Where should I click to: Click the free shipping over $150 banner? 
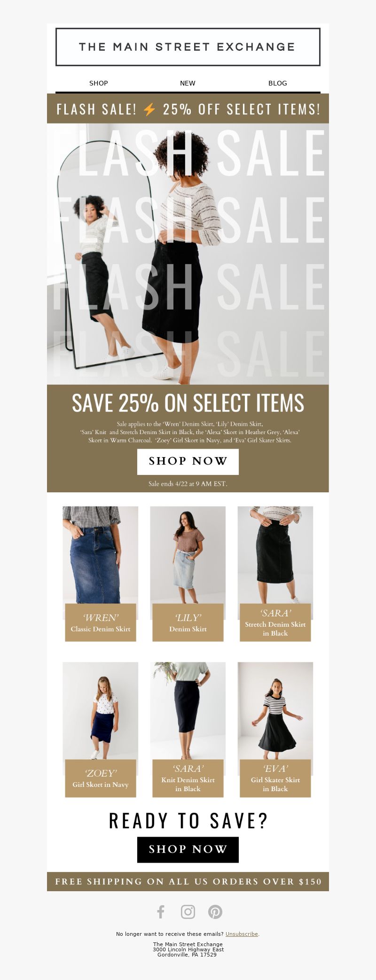coord(188,881)
